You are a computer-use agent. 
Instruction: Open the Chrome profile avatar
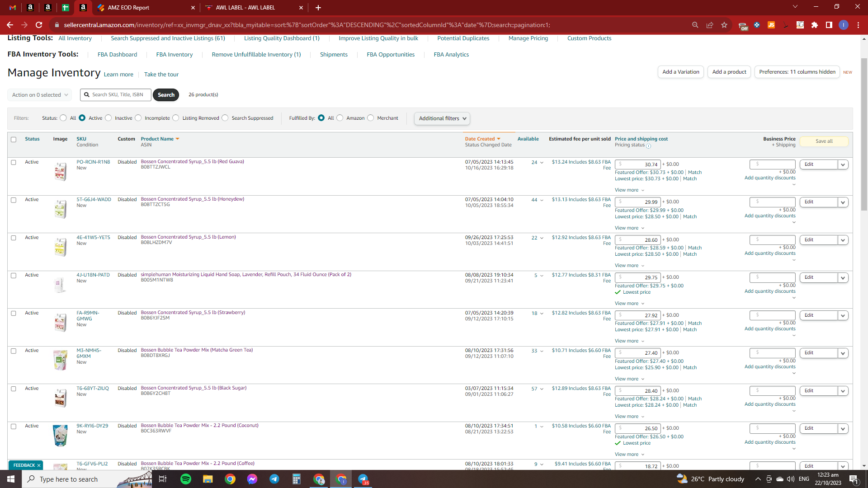tap(844, 25)
